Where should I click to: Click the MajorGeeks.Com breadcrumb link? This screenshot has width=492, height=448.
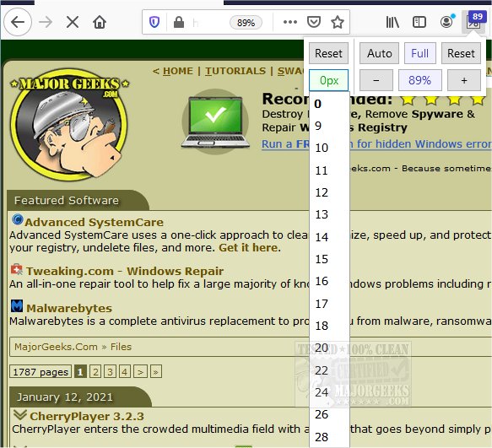56,347
